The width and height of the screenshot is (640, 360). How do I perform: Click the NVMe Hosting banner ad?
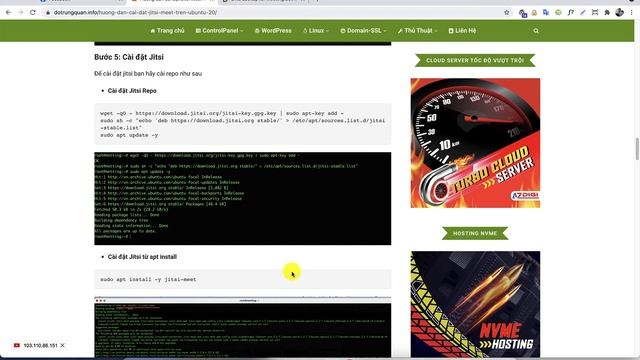(x=475, y=305)
